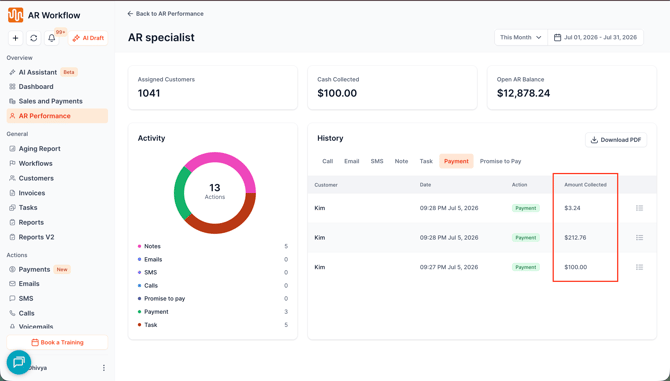This screenshot has height=381, width=670.
Task: Click the date range Jul 01 - Jul 31 field
Action: click(x=595, y=38)
